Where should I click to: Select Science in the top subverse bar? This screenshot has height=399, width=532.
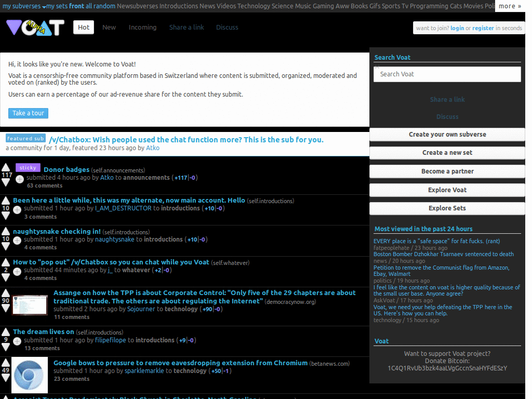tap(283, 6)
